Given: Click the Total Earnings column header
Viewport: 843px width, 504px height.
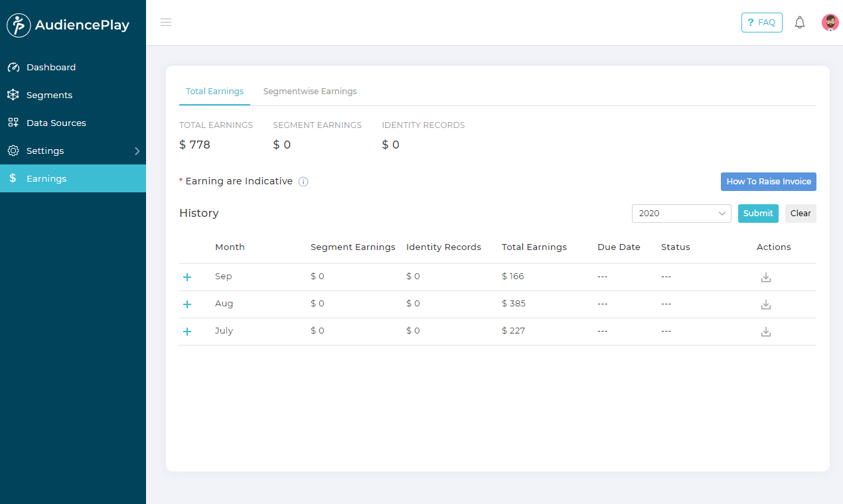Looking at the screenshot, I should click(534, 247).
